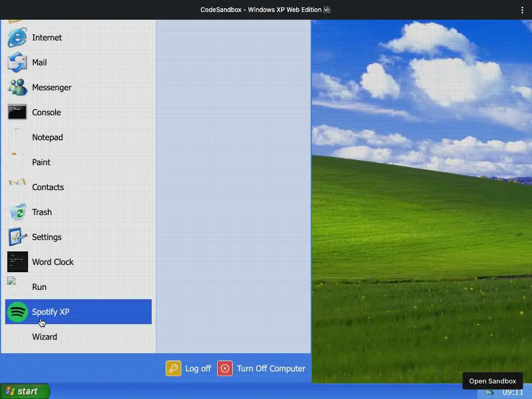Click the taskbar clock showing 09:11
532x399 pixels.
pyautogui.click(x=513, y=392)
